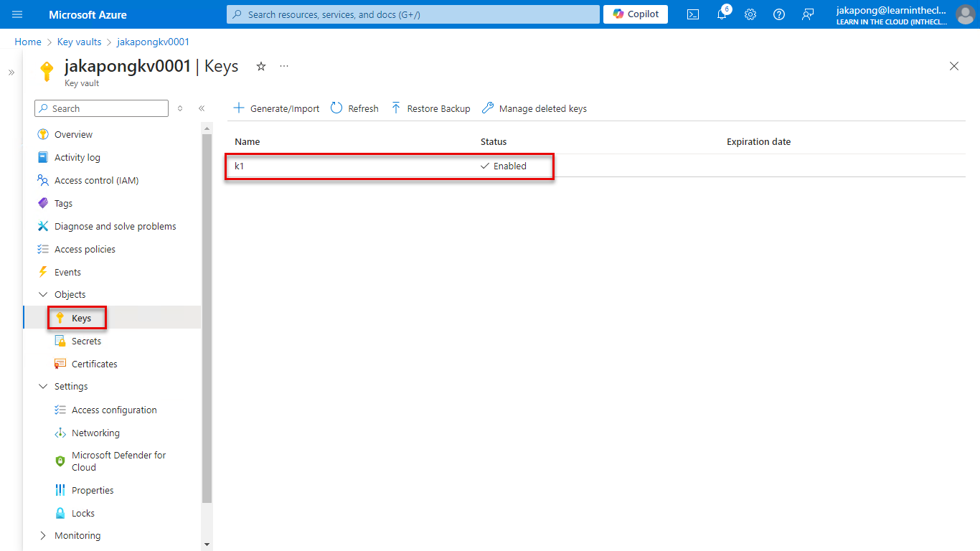Close the Keys blade
980x551 pixels.
coord(954,66)
